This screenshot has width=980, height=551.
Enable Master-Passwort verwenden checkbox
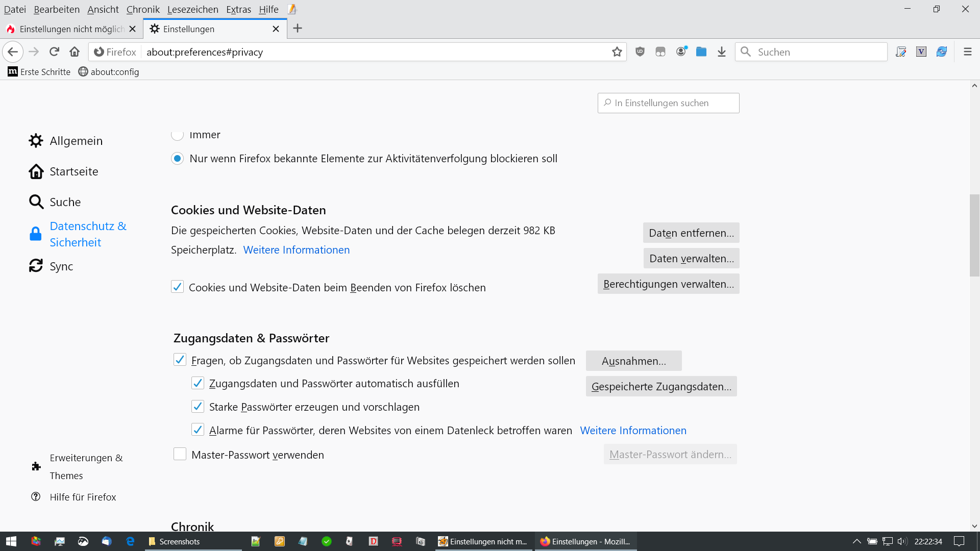(180, 454)
